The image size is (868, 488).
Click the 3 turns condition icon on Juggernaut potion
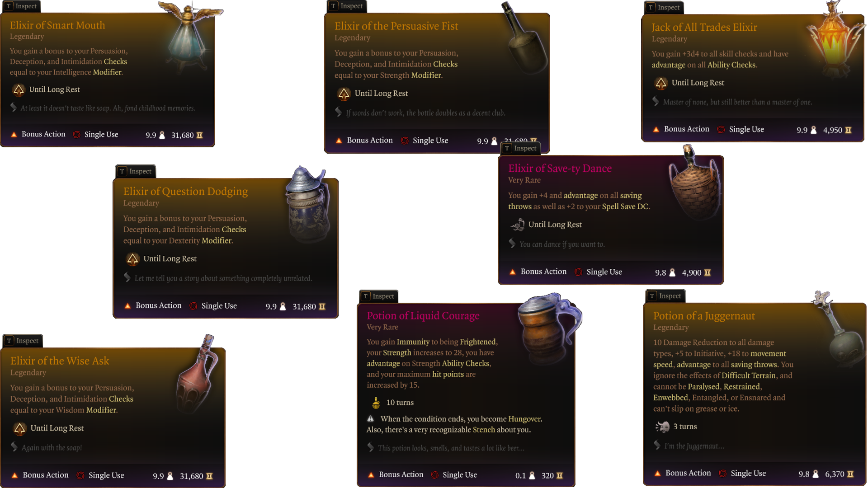[662, 427]
